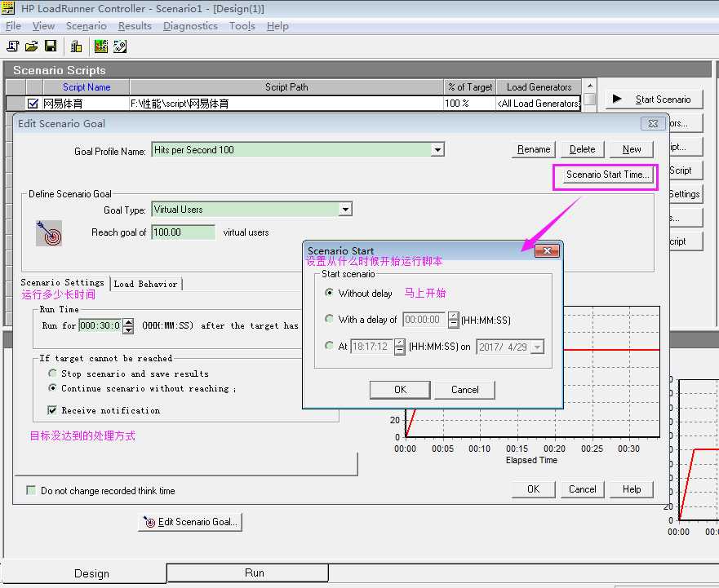Viewport: 719px width, 588px height.
Task: Click the New profile button
Action: pyautogui.click(x=632, y=149)
